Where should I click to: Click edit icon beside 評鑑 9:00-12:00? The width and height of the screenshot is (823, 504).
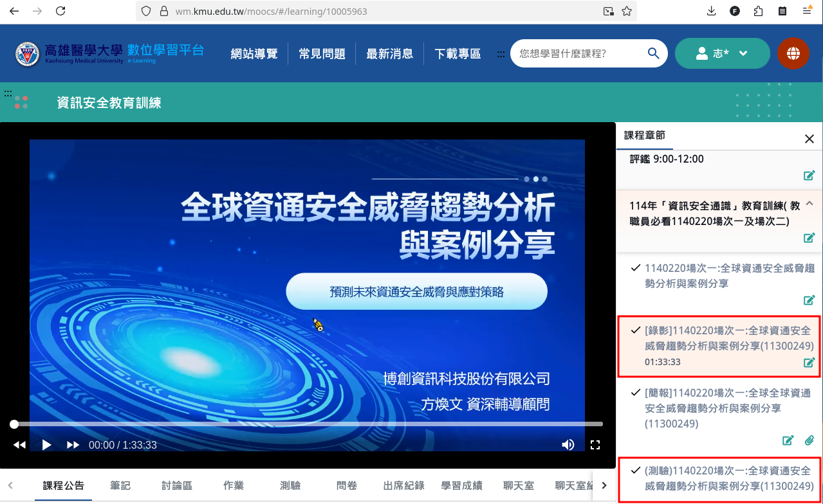(x=809, y=175)
